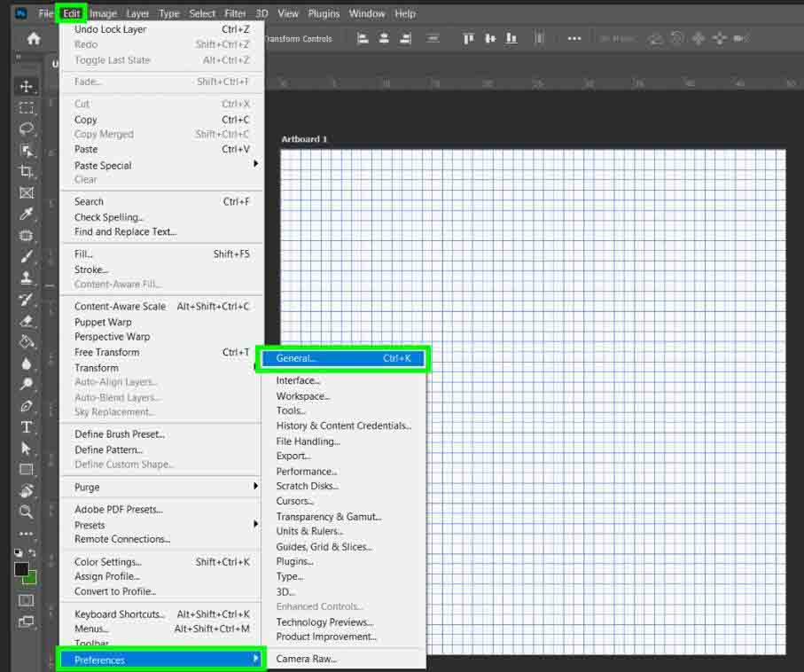
Task: Swap foreground and background colors
Action: (x=32, y=553)
